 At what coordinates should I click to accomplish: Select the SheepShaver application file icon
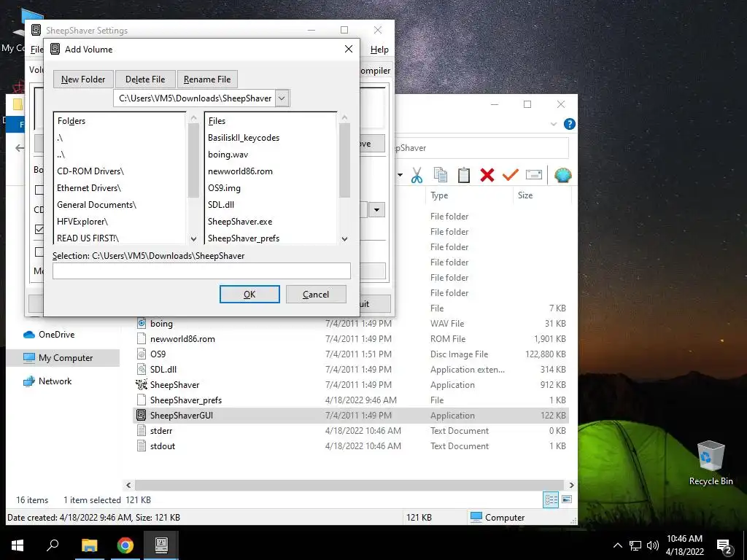(x=141, y=384)
